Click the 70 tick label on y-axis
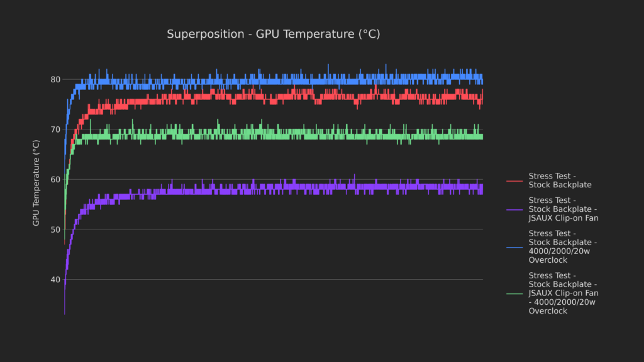 pos(55,129)
